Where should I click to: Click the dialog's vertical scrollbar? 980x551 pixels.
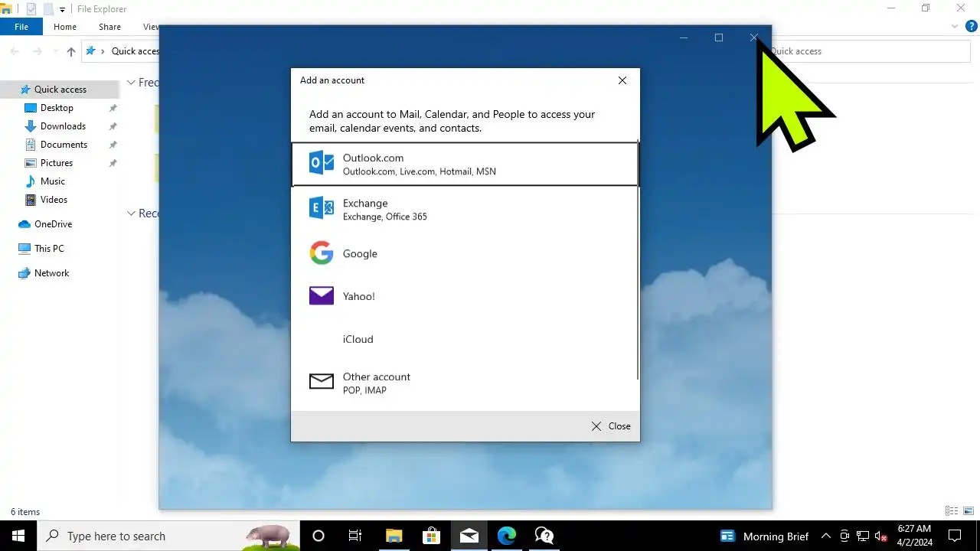pyautogui.click(x=638, y=260)
